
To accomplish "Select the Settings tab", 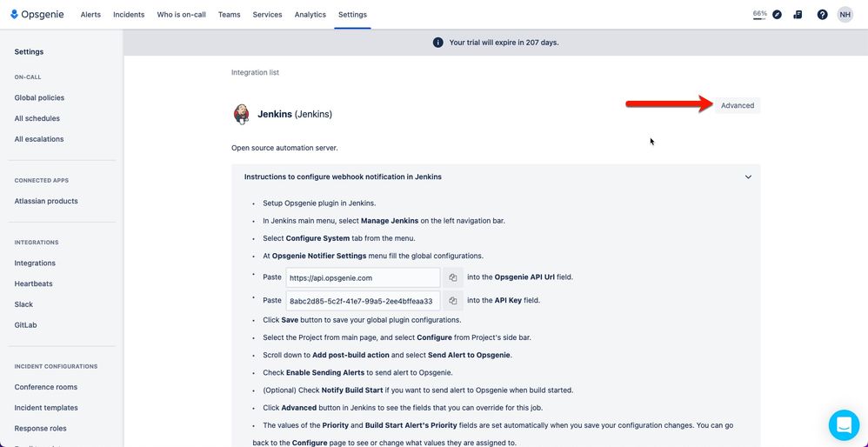I will (352, 15).
